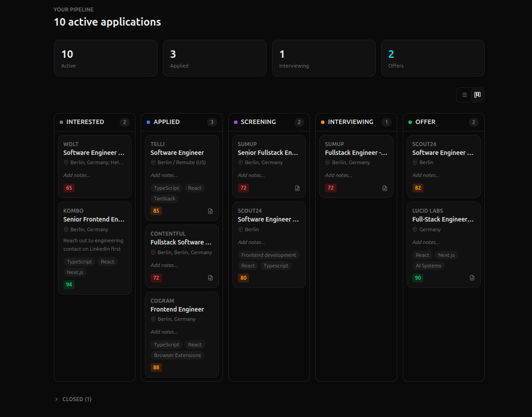Select the Interviewing stat card
The image size is (532, 417).
pyautogui.click(x=323, y=58)
